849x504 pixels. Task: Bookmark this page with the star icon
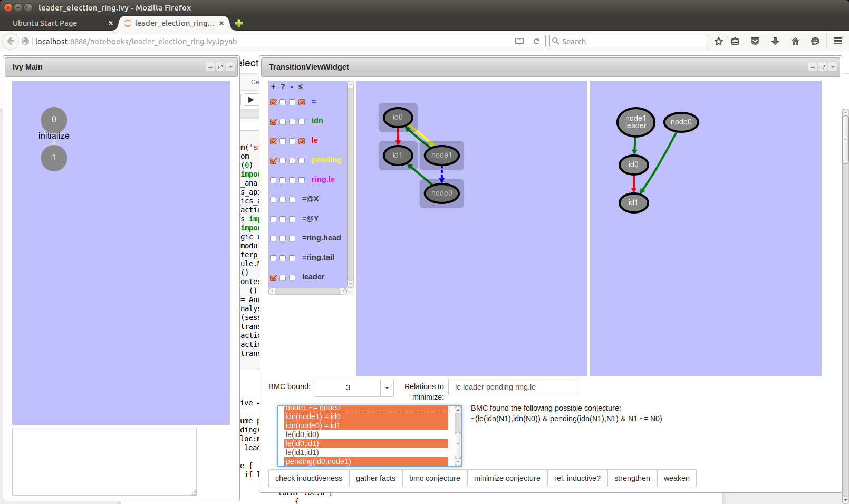coord(718,41)
